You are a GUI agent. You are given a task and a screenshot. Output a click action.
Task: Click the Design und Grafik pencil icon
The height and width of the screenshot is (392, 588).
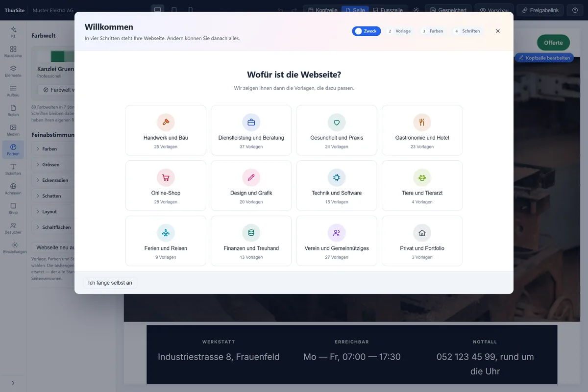[x=251, y=177]
